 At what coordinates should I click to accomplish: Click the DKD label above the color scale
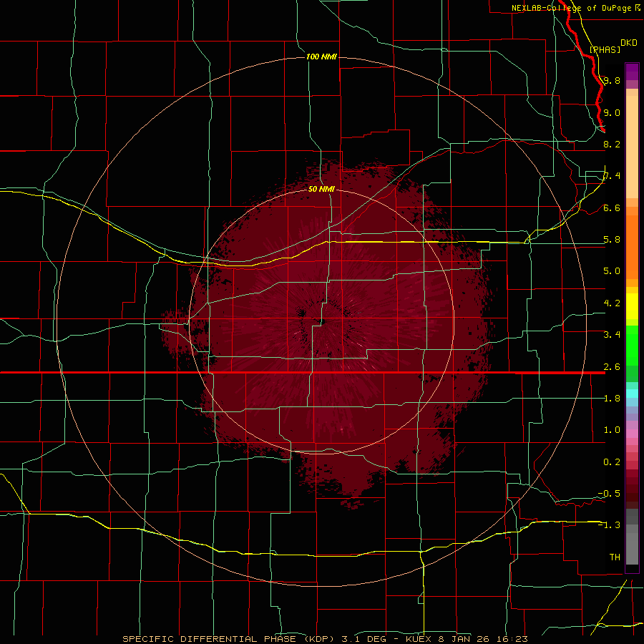coord(629,43)
